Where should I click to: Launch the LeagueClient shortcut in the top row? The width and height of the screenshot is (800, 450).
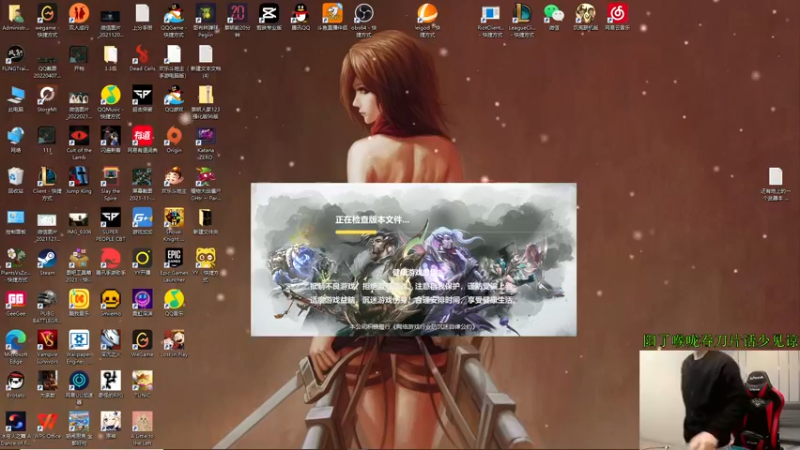click(x=522, y=14)
